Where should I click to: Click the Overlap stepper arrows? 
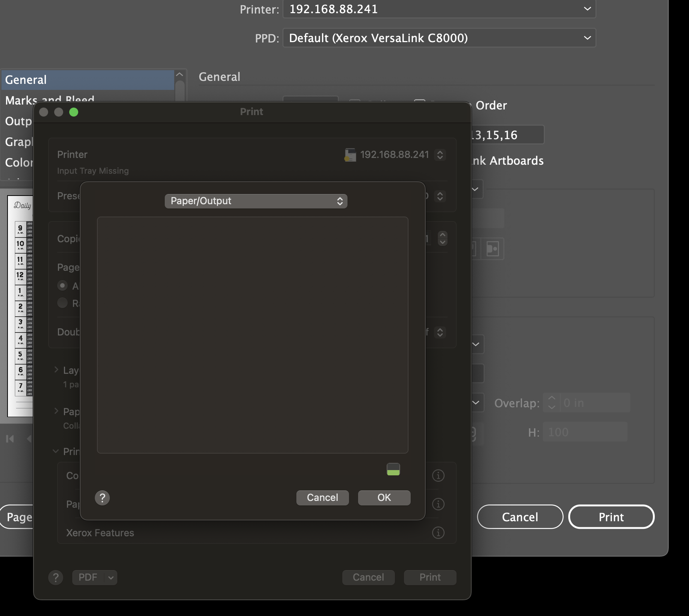tap(551, 402)
